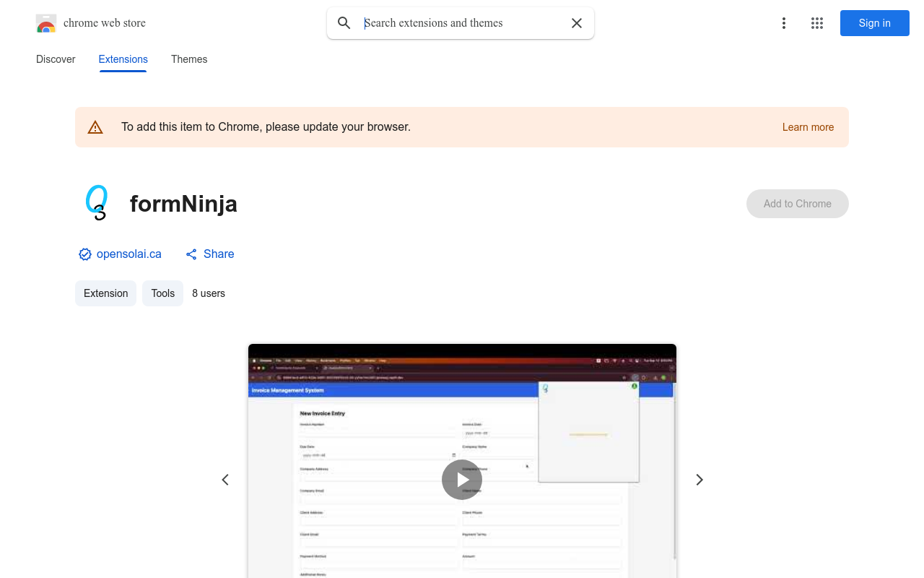The image size is (924, 578).
Task: Clear the search box with X icon
Action: (577, 23)
